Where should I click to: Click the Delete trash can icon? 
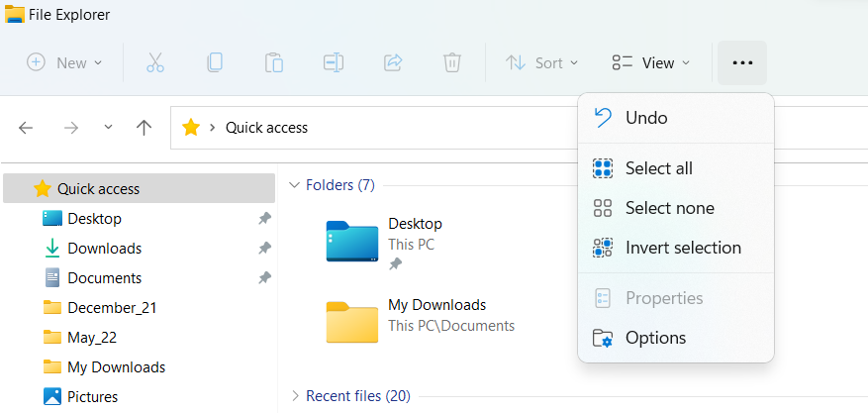(x=451, y=62)
